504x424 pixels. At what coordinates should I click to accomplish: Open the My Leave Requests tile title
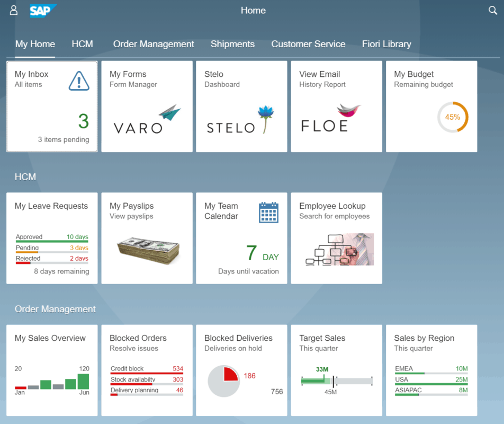tap(51, 206)
